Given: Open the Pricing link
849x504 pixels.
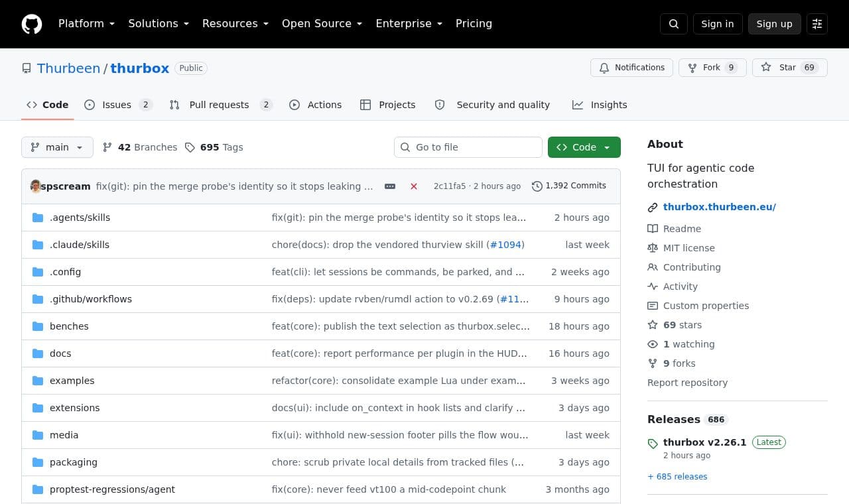Looking at the screenshot, I should pos(474,24).
